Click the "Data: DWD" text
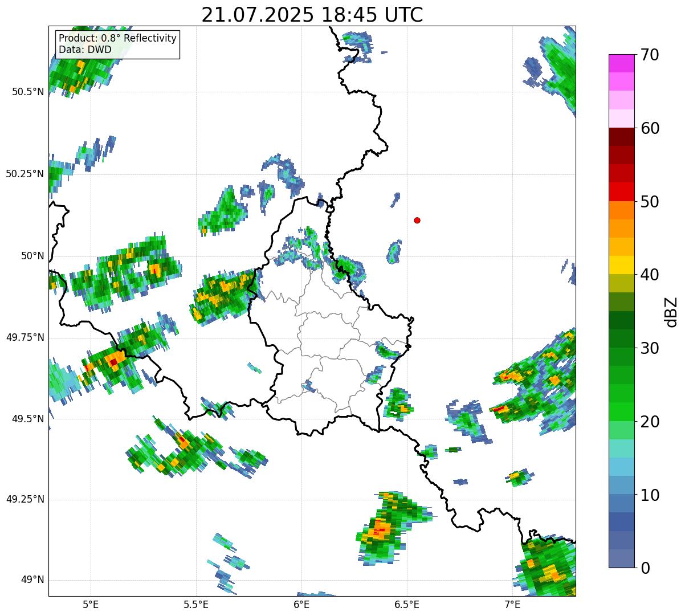This screenshot has height=616, width=685. (x=85, y=50)
